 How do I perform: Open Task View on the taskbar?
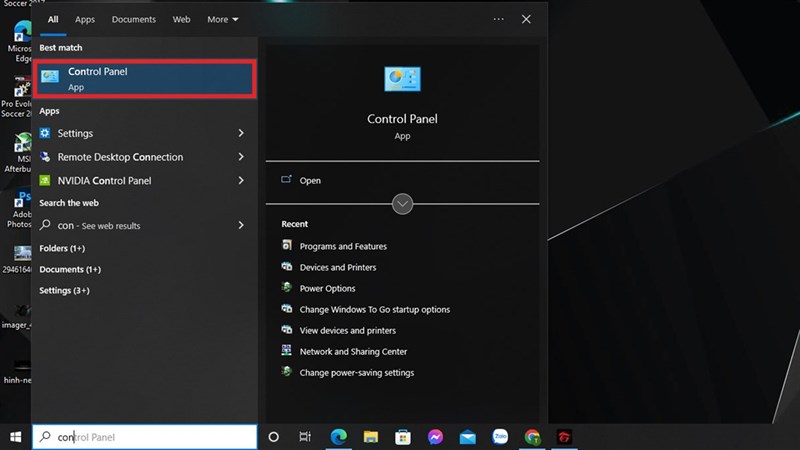[x=305, y=437]
